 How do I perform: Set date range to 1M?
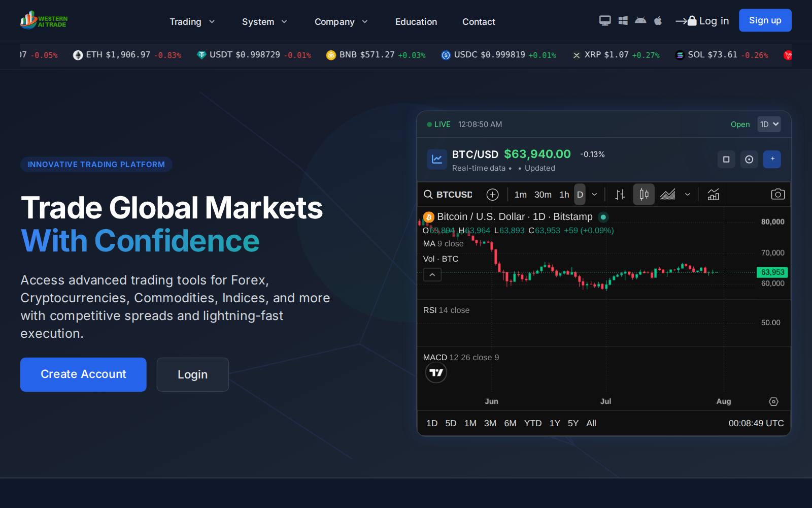point(470,423)
